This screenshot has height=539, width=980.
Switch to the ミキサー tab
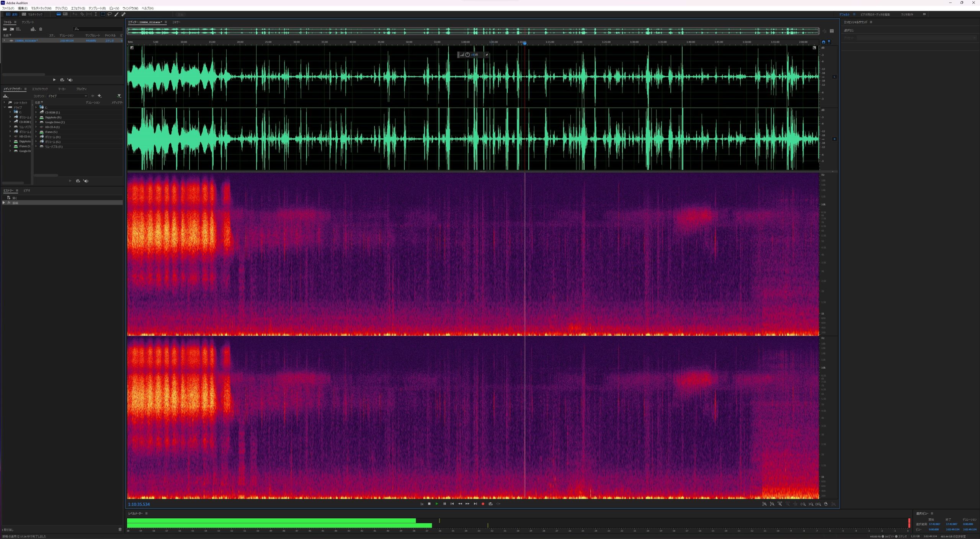pos(176,22)
